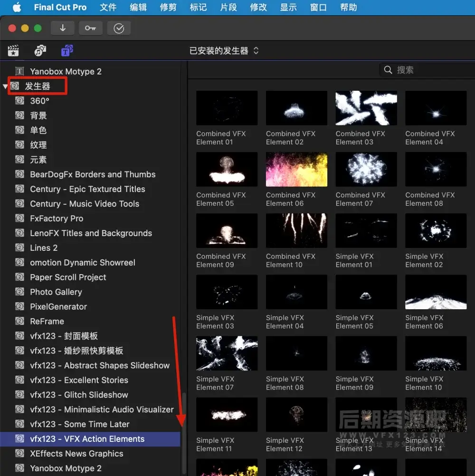Image resolution: width=475 pixels, height=476 pixels.
Task: Select vfx123 - Excellent Stories category
Action: click(x=79, y=380)
